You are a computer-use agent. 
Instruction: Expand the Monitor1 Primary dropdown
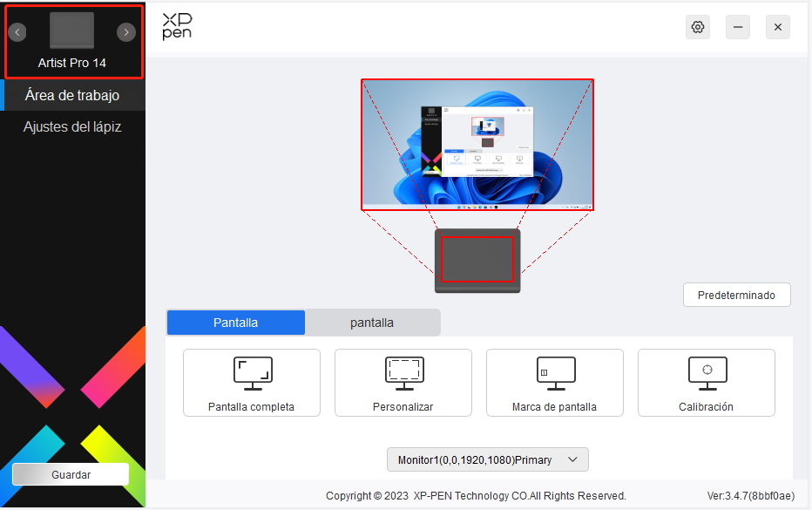coord(487,459)
